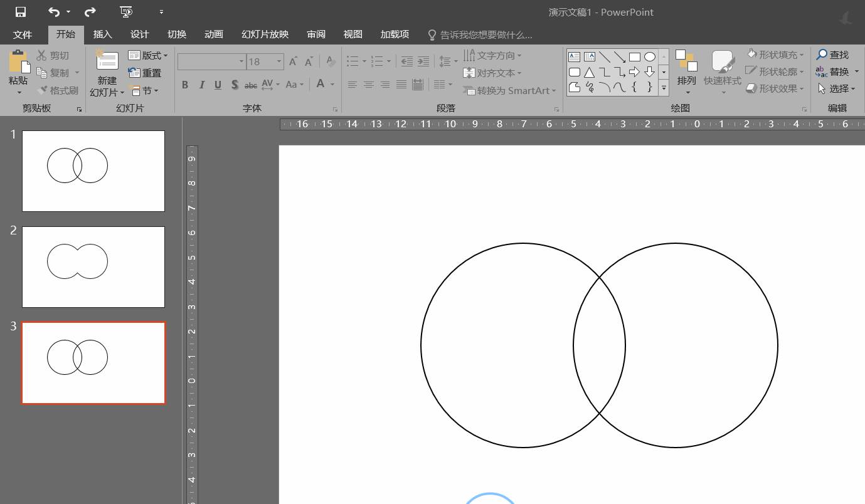Click the 重置 reset button

[x=145, y=73]
